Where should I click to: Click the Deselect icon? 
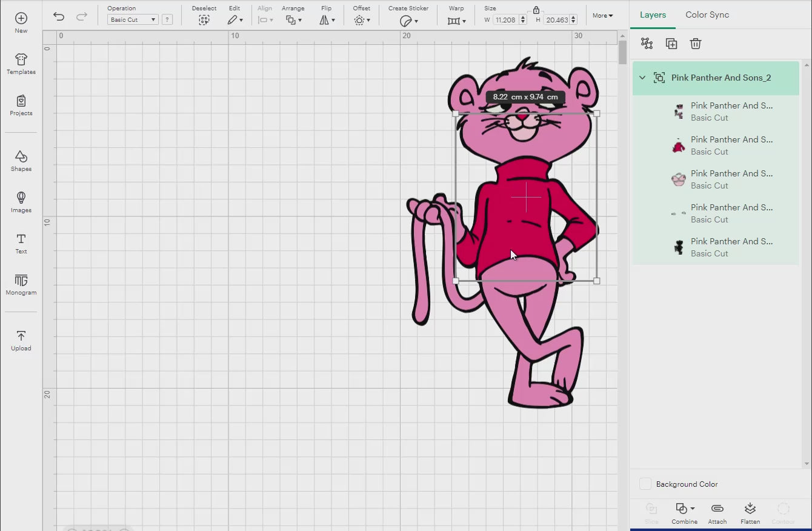(x=204, y=20)
